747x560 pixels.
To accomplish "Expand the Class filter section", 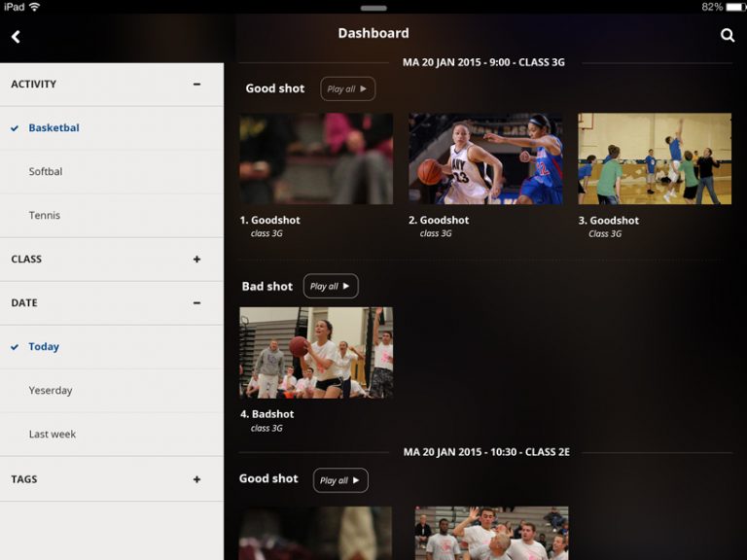I will click(x=196, y=260).
